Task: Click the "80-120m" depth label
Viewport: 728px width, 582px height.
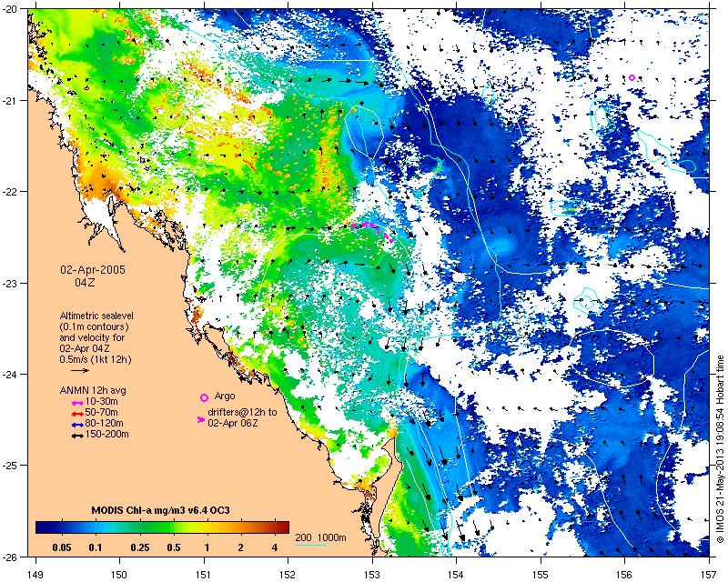Action: [x=104, y=423]
